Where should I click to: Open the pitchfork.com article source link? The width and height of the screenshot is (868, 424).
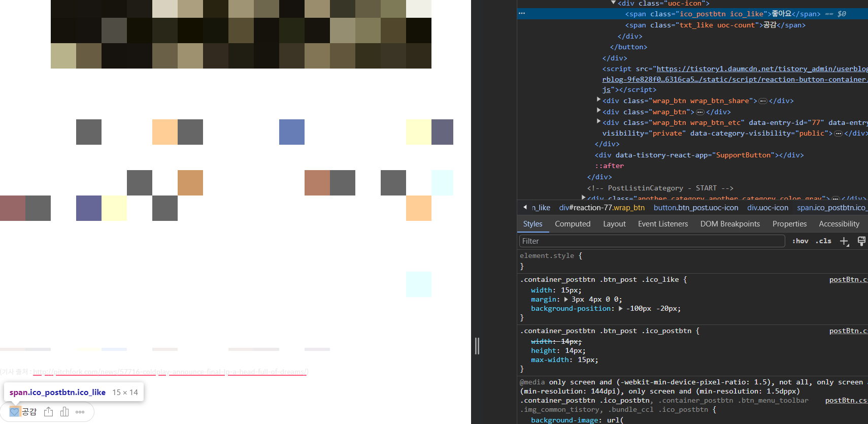click(170, 372)
